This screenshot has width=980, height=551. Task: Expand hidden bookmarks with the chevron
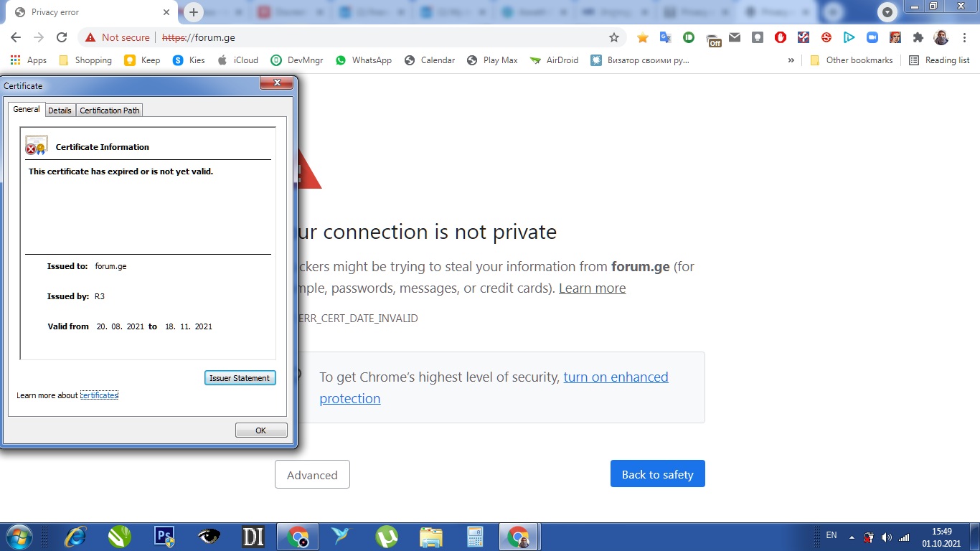(x=791, y=60)
